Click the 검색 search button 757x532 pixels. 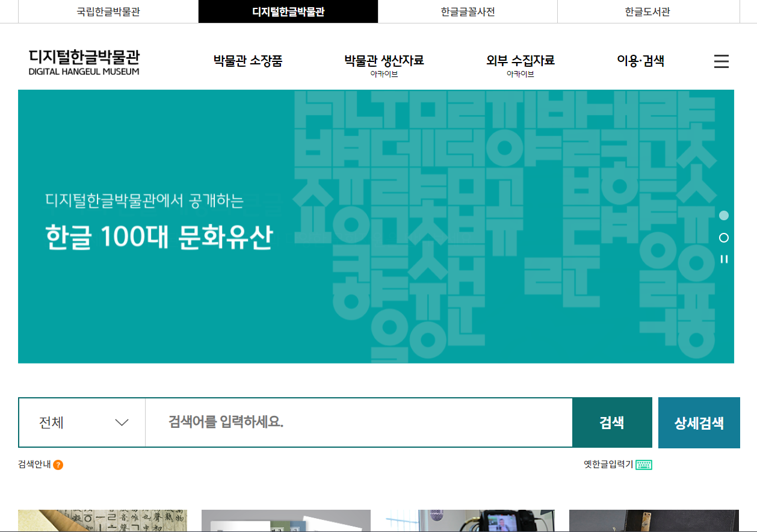[x=611, y=422]
